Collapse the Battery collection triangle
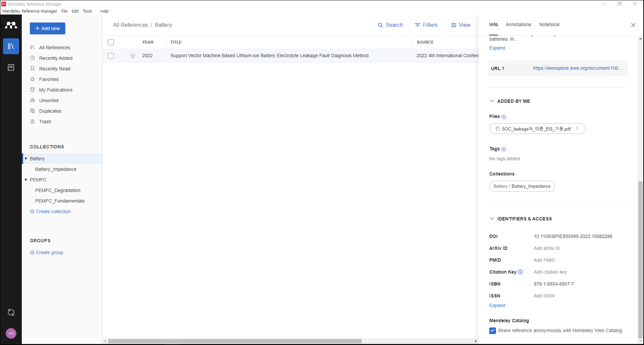This screenshot has width=644, height=345. 26,158
